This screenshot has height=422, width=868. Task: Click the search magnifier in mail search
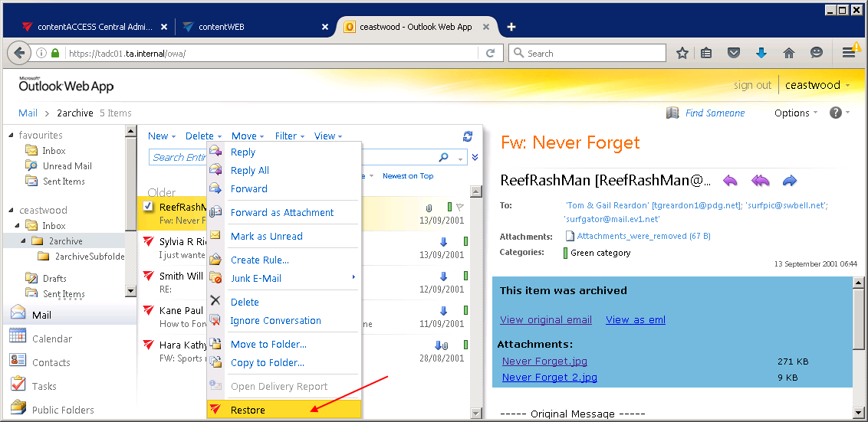[443, 157]
